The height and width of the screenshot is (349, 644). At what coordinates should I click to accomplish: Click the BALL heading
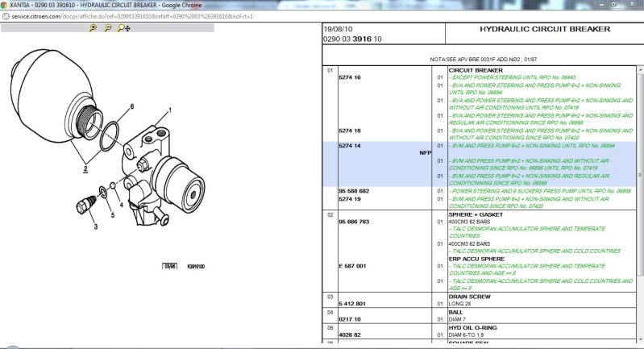455,312
